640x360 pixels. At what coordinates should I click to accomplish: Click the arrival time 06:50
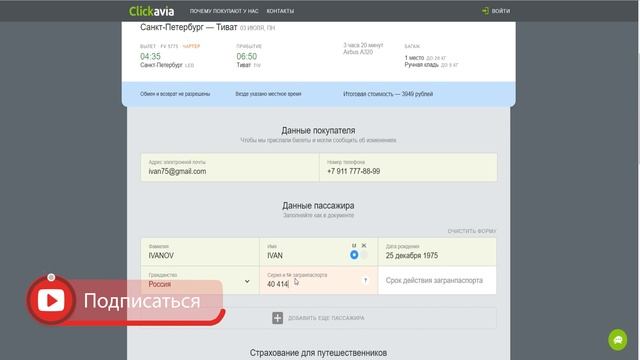(x=247, y=56)
